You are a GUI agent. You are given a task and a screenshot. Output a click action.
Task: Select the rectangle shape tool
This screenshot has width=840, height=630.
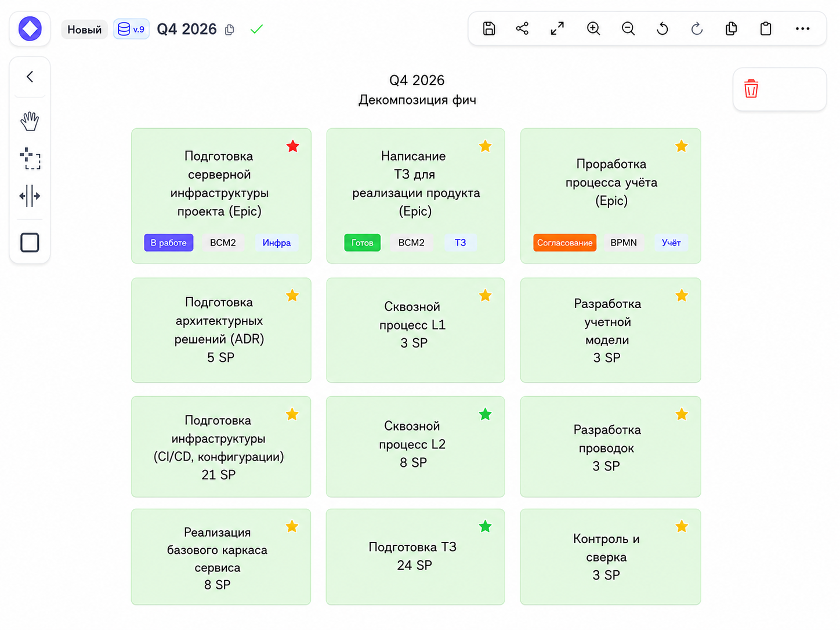pyautogui.click(x=30, y=242)
